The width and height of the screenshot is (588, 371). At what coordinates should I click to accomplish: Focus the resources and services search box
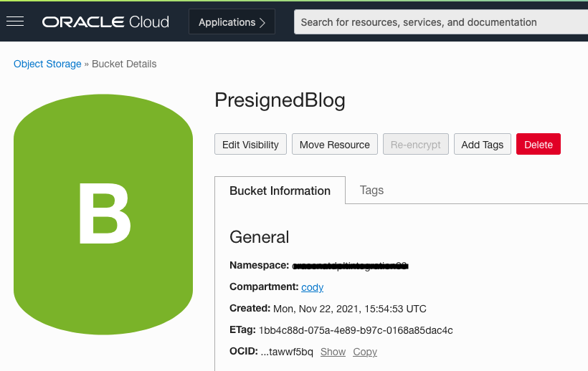[440, 22]
